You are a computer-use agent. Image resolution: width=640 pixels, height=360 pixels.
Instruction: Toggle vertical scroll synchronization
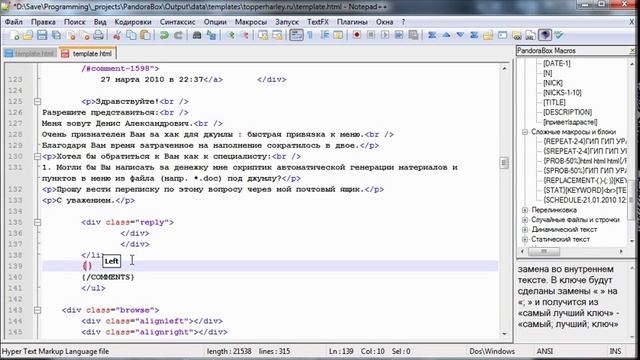pos(263,36)
